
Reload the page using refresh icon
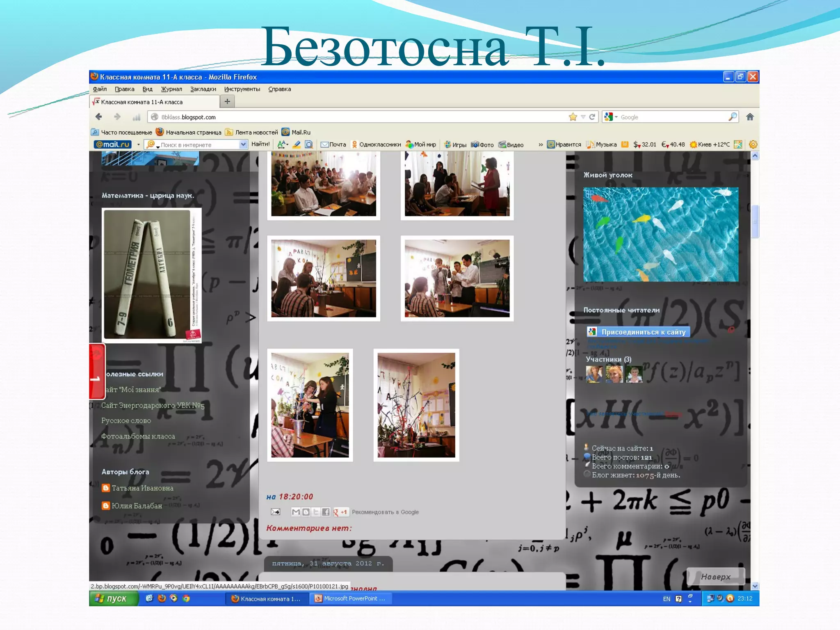click(x=592, y=117)
